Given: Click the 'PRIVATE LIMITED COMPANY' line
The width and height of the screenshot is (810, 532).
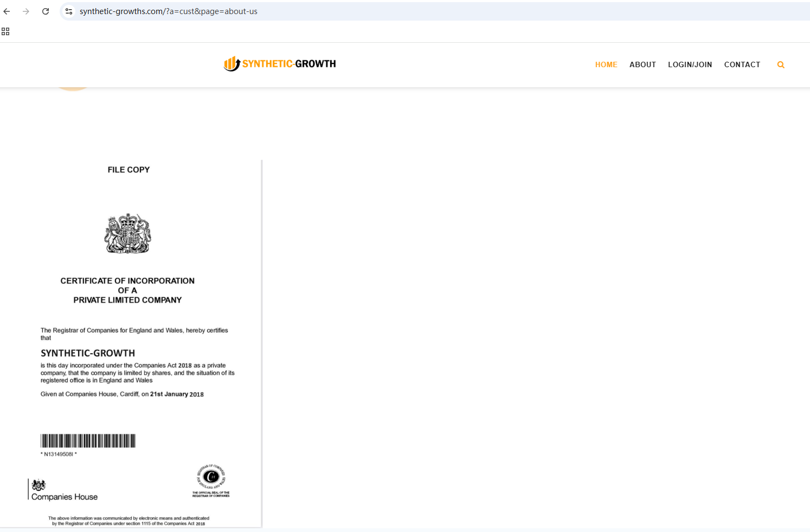Looking at the screenshot, I should point(127,300).
